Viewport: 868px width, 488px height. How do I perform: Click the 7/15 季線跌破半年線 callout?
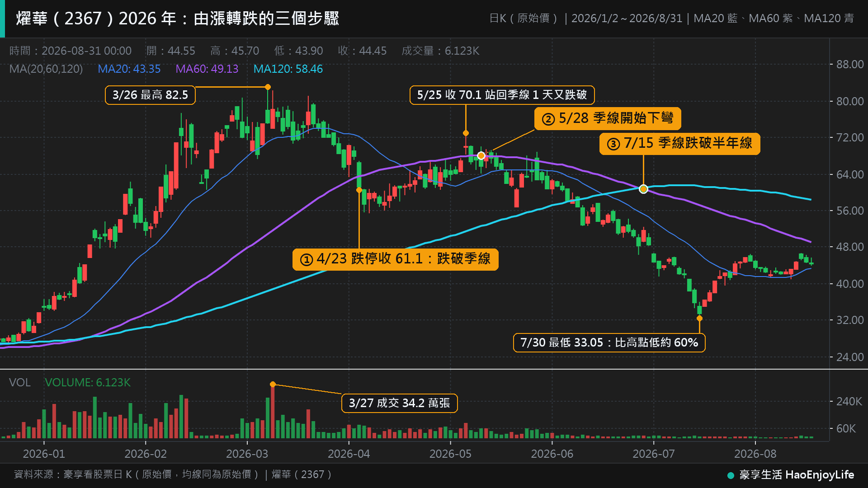tap(679, 144)
